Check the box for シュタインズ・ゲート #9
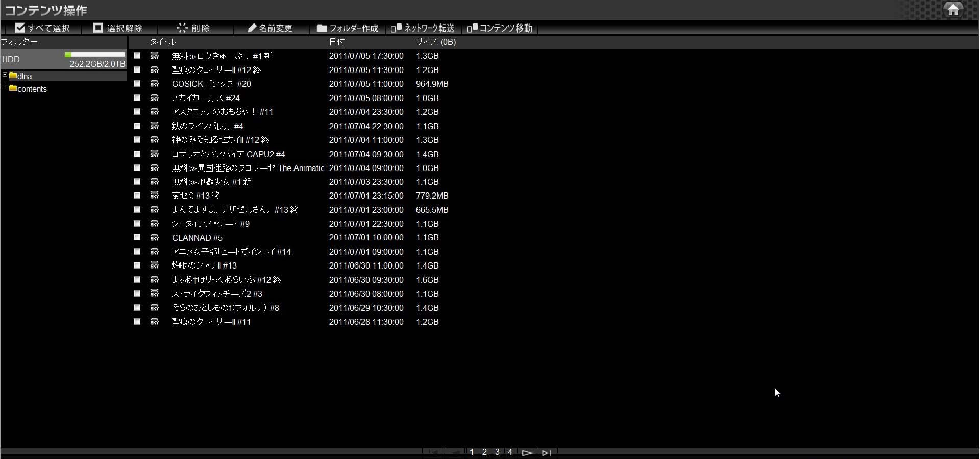 point(137,223)
